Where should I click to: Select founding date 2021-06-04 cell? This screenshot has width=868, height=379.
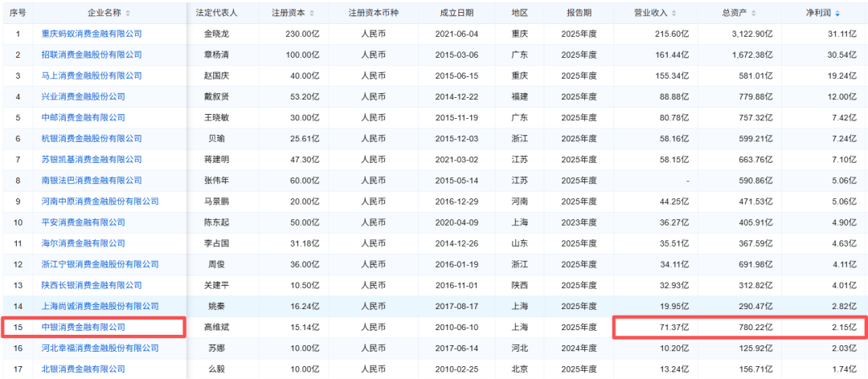click(x=457, y=34)
